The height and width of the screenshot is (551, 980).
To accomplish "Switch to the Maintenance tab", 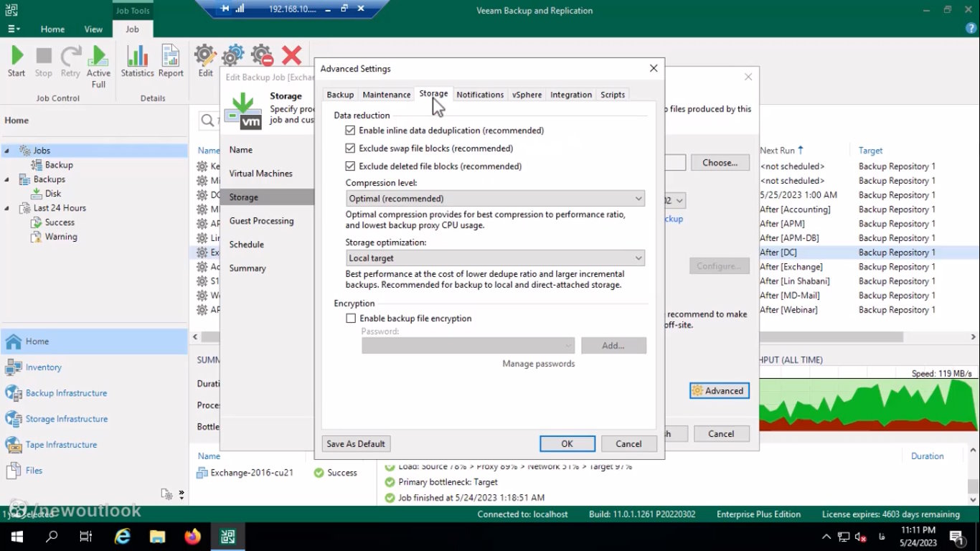I will (x=387, y=95).
